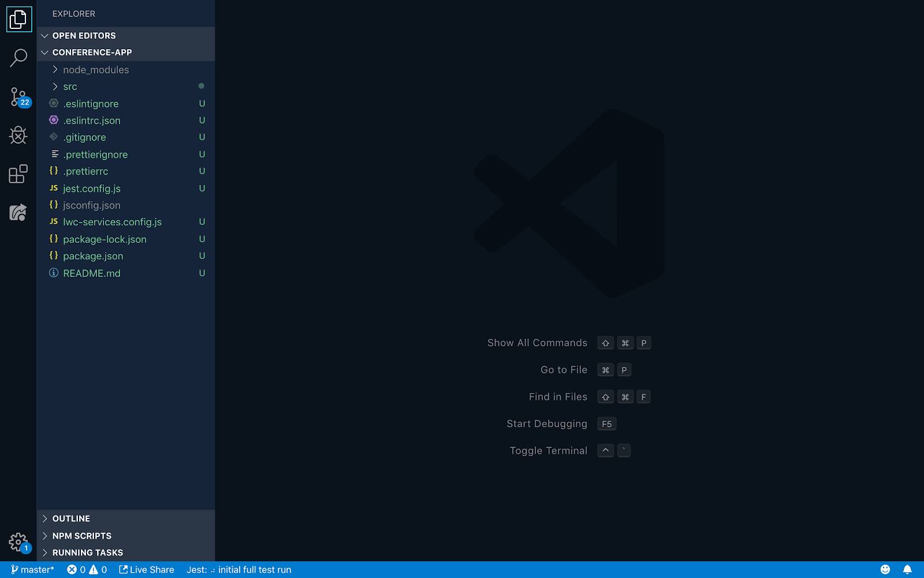Screen dimensions: 924x578
Task: Click the Show All Commands hint
Action: tap(537, 343)
